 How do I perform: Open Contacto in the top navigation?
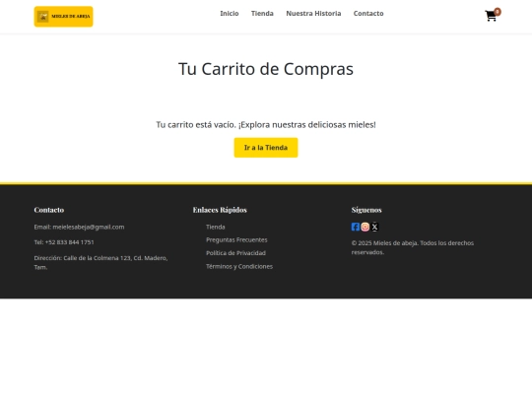pos(368,13)
